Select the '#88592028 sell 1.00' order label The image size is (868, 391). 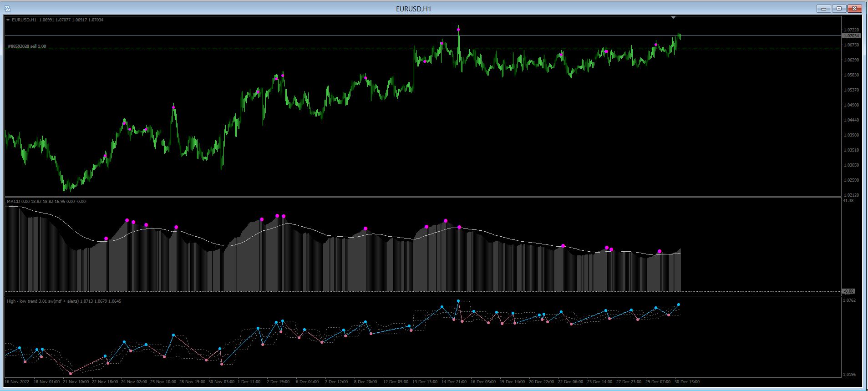point(27,46)
